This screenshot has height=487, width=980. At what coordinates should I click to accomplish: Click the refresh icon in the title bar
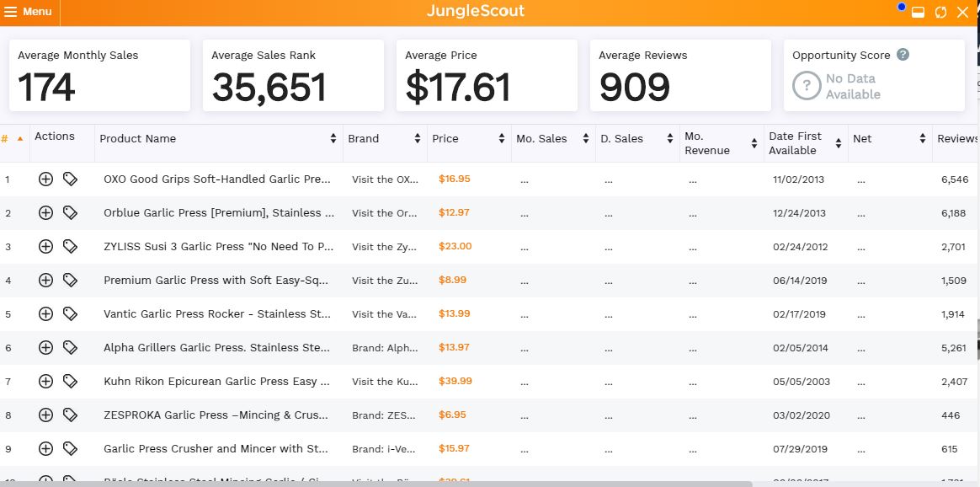pos(940,13)
